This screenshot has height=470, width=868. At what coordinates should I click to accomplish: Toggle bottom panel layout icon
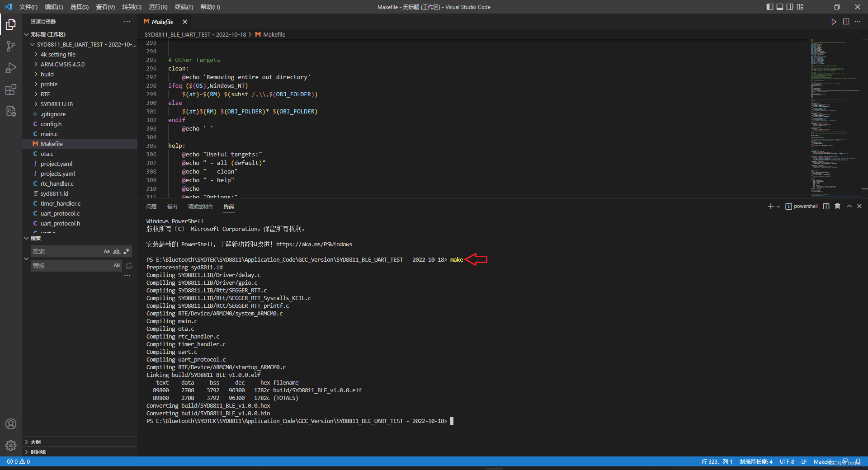[780, 7]
